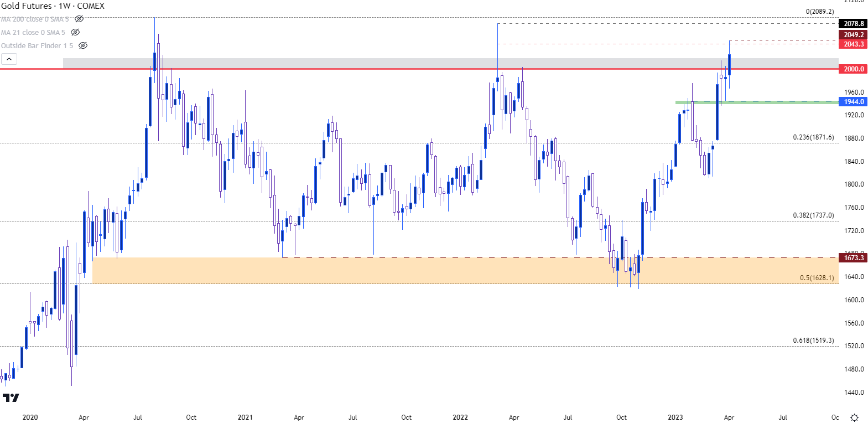The width and height of the screenshot is (868, 423).
Task: Select the MA 21 close indicator label
Action: [33, 32]
